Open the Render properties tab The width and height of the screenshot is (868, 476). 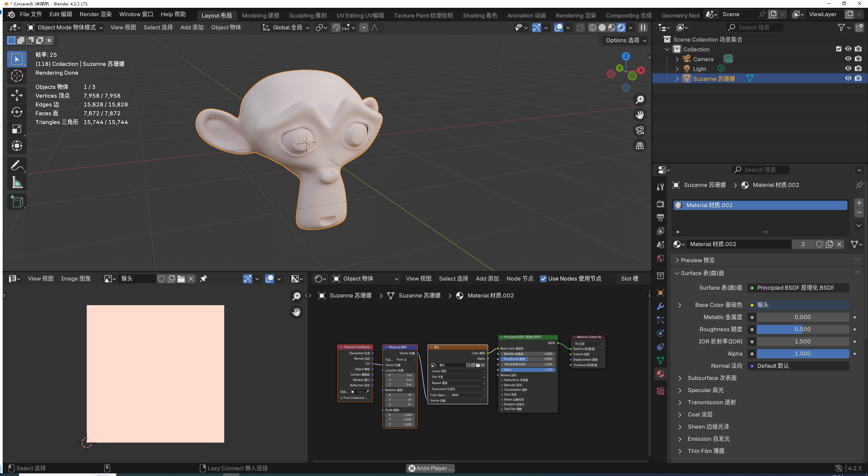tap(660, 204)
